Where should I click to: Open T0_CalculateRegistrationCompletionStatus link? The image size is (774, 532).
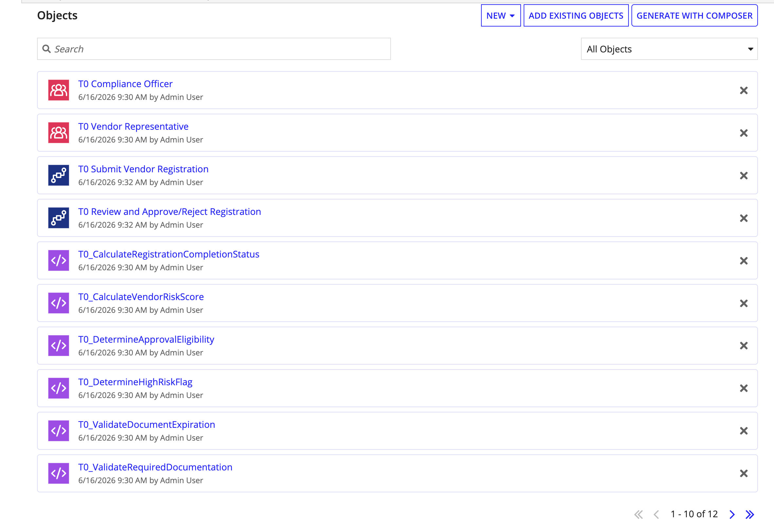pyautogui.click(x=169, y=254)
